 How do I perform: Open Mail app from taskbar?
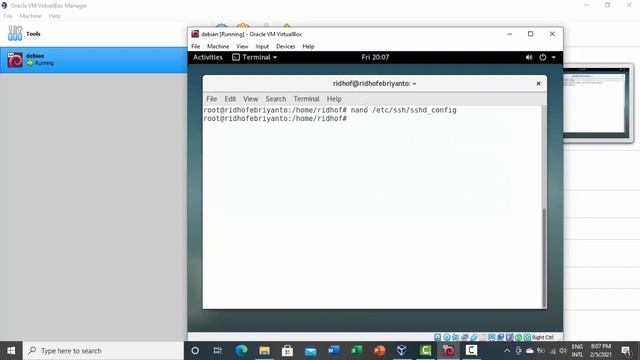pos(310,351)
